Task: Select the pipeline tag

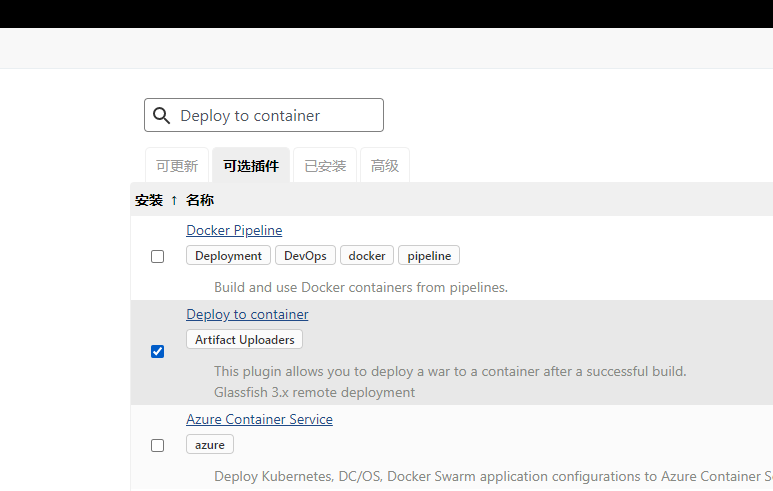Action: (429, 256)
